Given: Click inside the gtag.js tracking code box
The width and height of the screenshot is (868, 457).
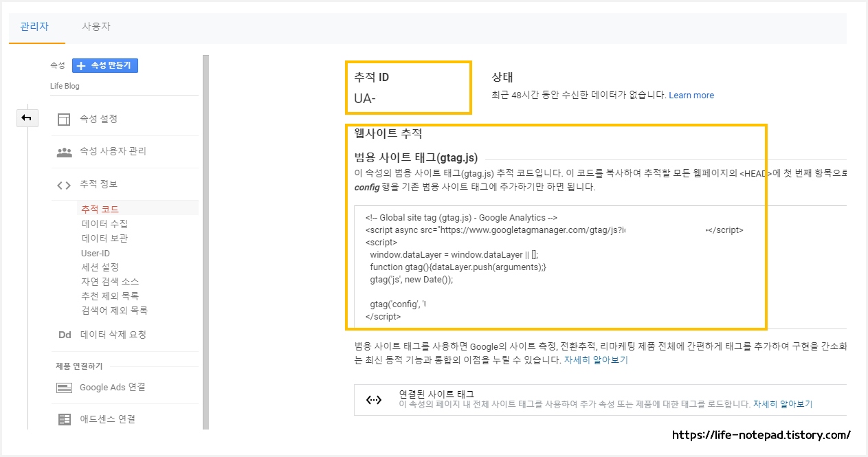Looking at the screenshot, I should [600, 267].
